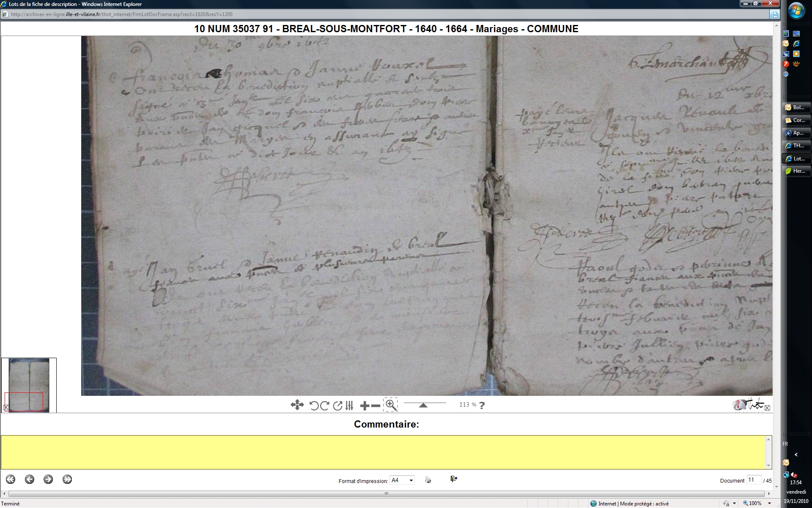Click the page overview thumbnail
The image size is (812, 508).
tap(29, 385)
